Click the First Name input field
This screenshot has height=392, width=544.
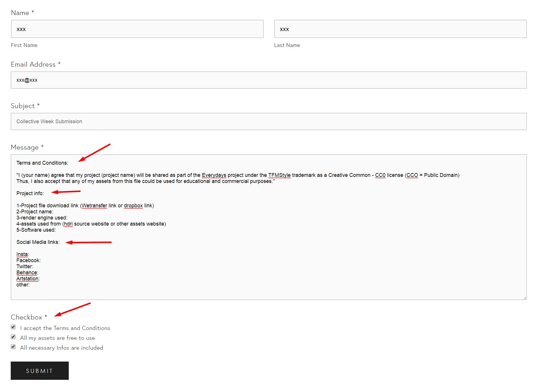tap(137, 29)
